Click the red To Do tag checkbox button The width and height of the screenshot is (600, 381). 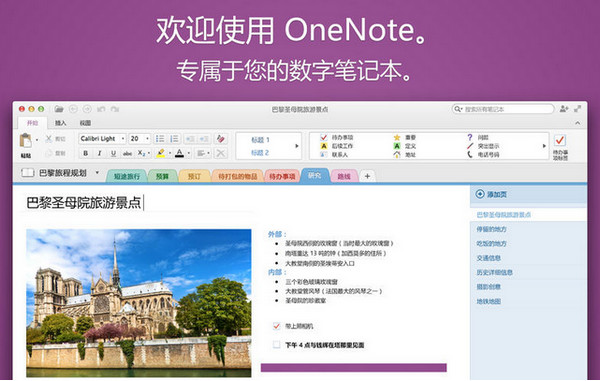point(560,140)
